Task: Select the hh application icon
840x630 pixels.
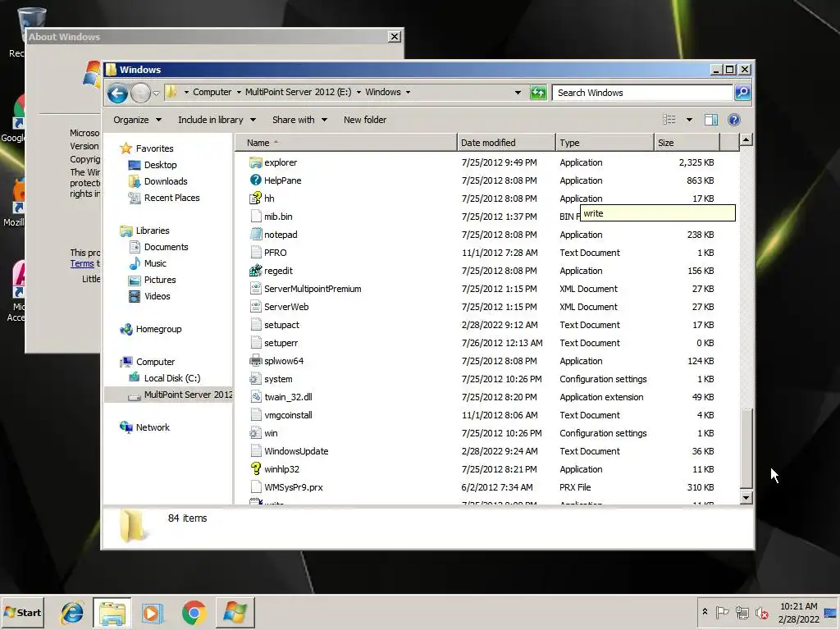Action: [256, 199]
